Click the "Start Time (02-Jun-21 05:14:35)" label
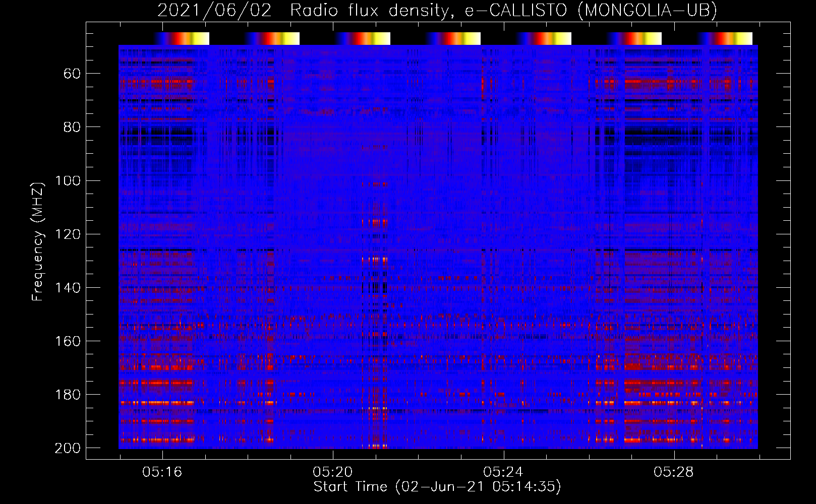 pyautogui.click(x=437, y=487)
